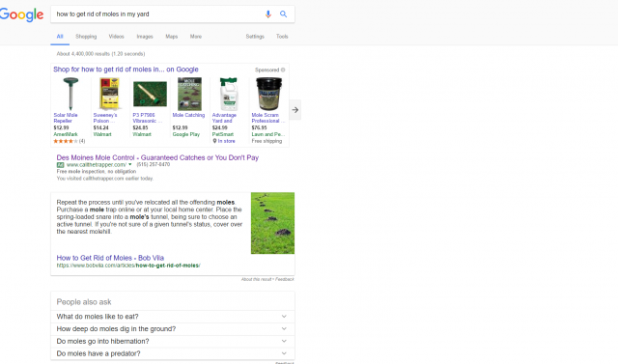Expand the calthetrapper.com ad dropdown arrow
Screen dimensions: 618x364
[130, 165]
